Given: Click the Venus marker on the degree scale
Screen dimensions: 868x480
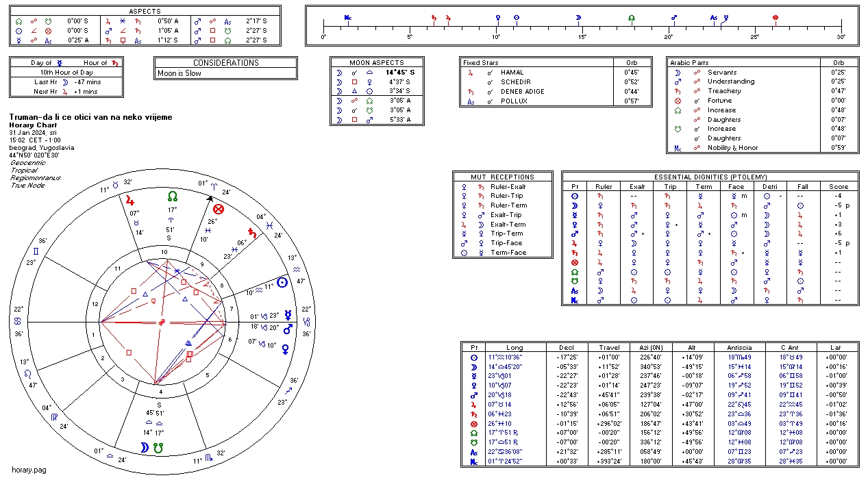Looking at the screenshot, I should point(497,17).
